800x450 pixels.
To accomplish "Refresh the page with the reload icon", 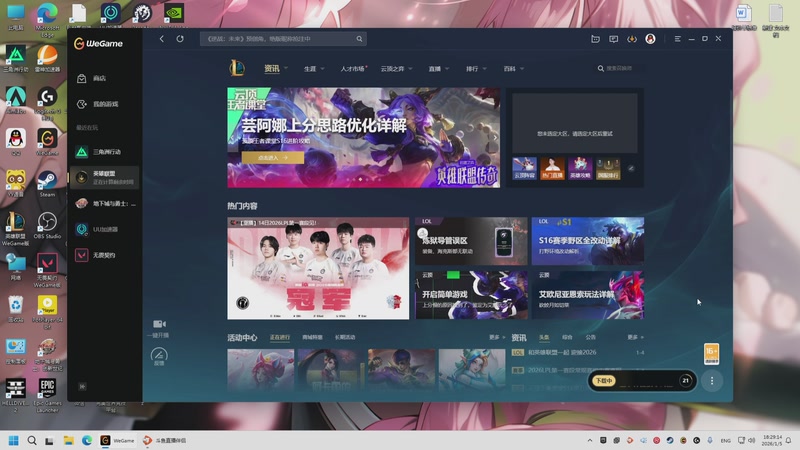I will (x=180, y=39).
